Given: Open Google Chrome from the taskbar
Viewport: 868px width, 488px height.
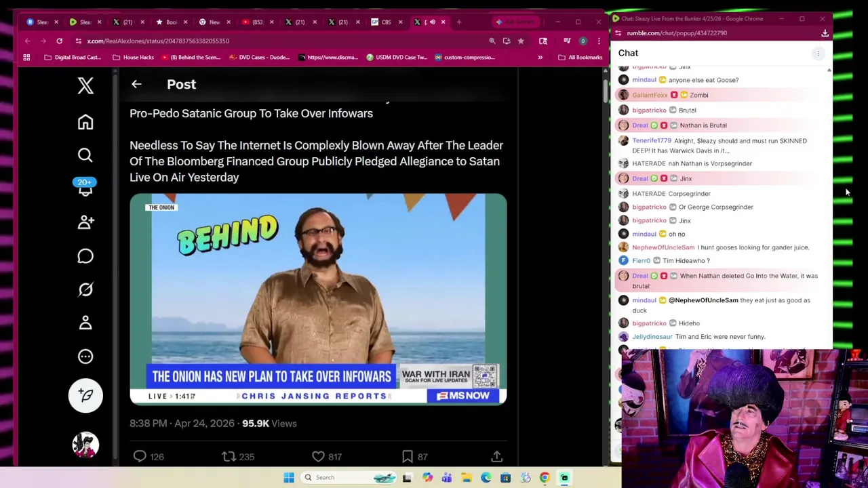Looking at the screenshot, I should click(x=545, y=478).
